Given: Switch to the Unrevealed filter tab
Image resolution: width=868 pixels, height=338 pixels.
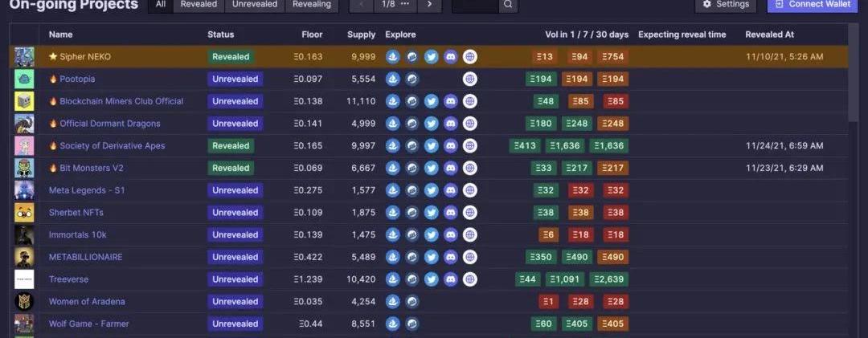Looking at the screenshot, I should (x=255, y=5).
